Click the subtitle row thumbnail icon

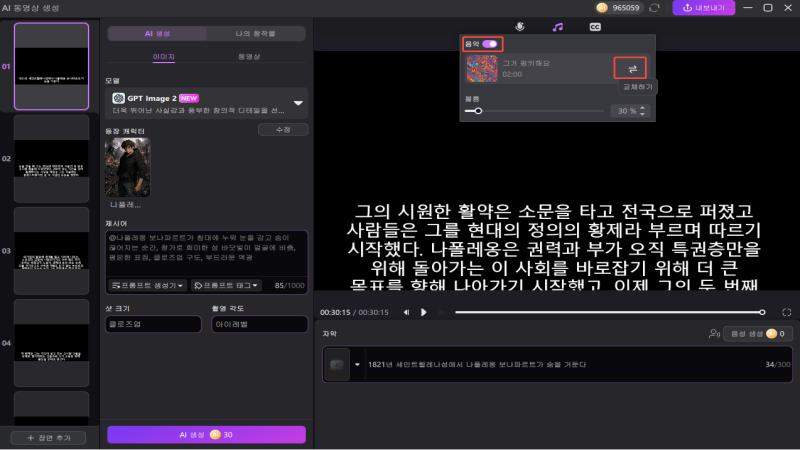[337, 364]
